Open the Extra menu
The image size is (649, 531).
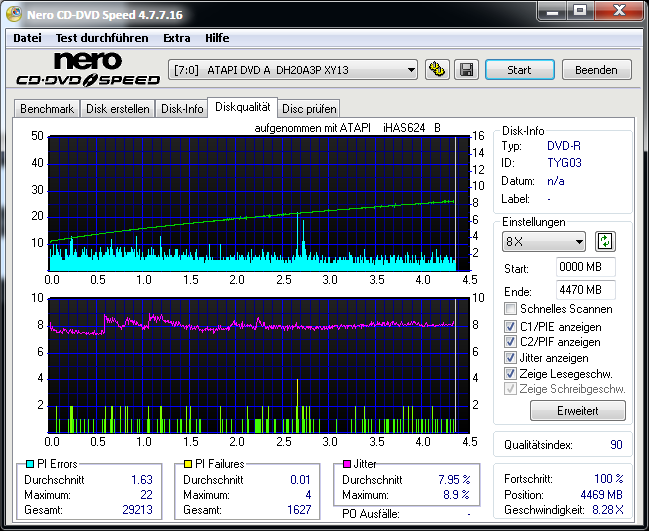(177, 38)
